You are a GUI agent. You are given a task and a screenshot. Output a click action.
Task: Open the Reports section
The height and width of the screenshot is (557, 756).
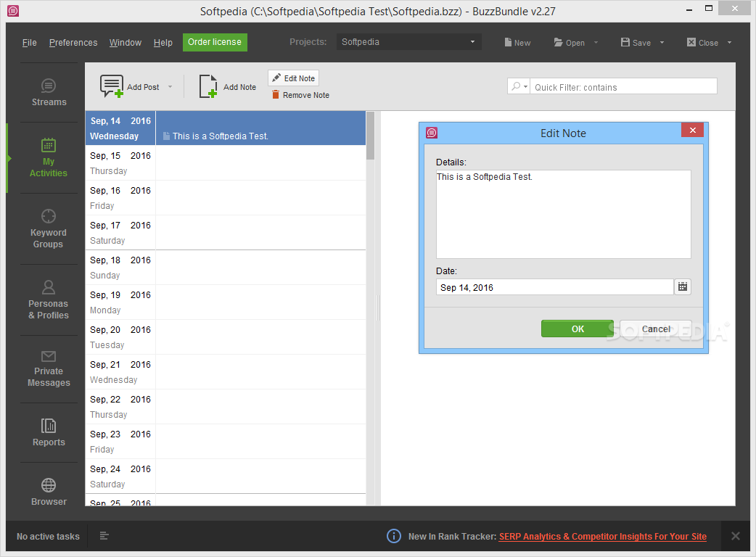49,433
